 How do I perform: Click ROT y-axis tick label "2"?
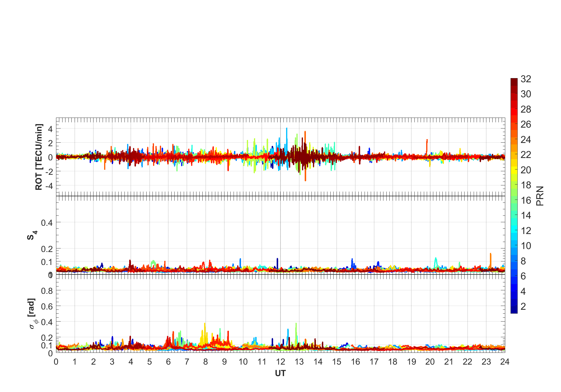point(50,143)
